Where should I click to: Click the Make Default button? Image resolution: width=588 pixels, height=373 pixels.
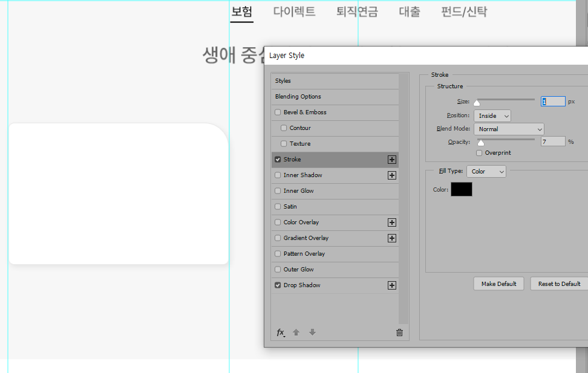(x=498, y=284)
